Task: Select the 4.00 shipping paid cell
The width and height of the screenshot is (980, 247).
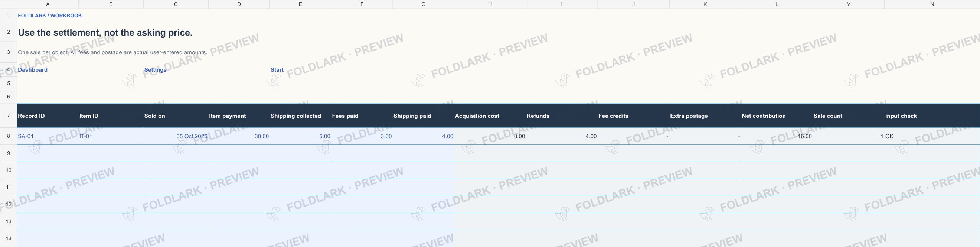Action: [x=424, y=136]
